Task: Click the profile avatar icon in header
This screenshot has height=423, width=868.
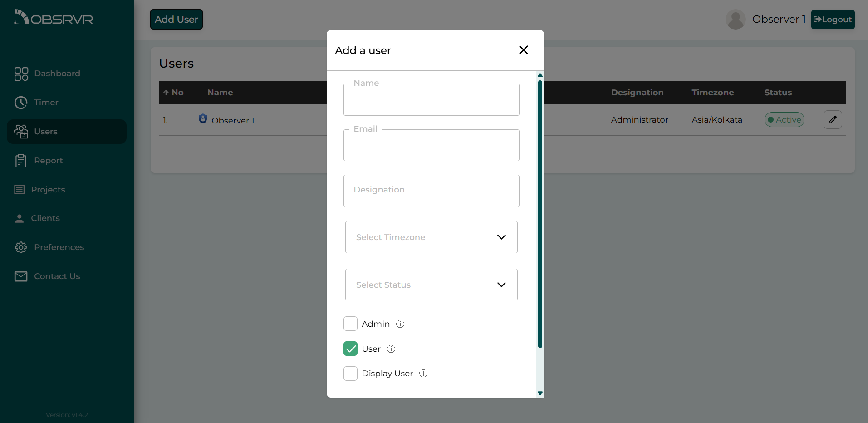Action: 735,20
